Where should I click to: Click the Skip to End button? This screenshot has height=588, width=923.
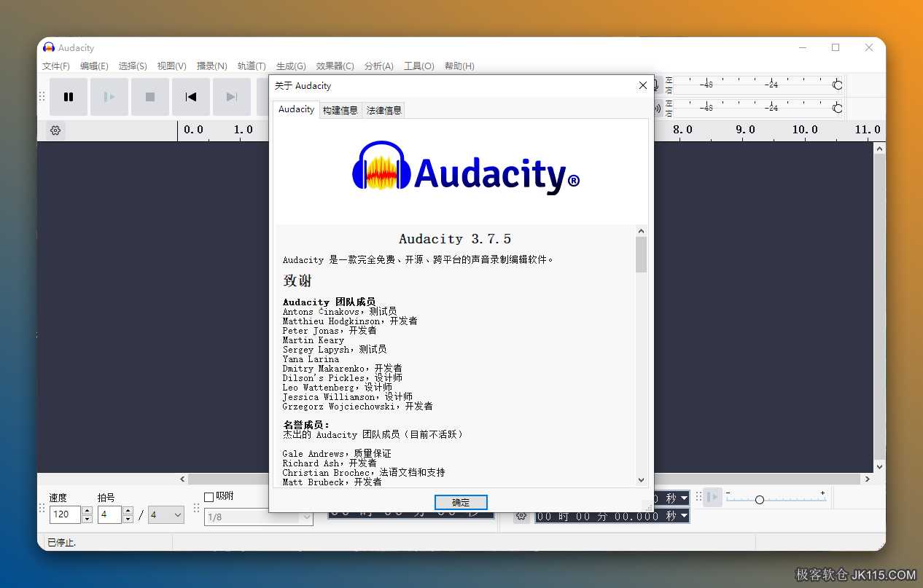232,97
